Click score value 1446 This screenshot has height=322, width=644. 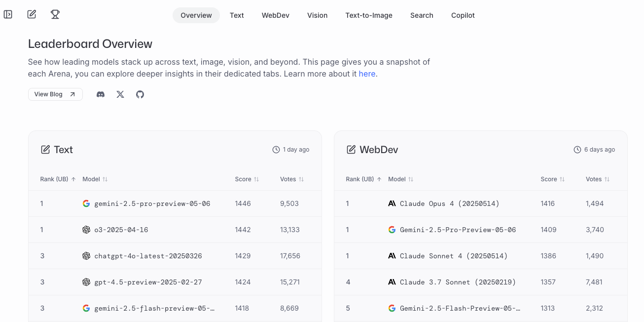click(x=243, y=203)
